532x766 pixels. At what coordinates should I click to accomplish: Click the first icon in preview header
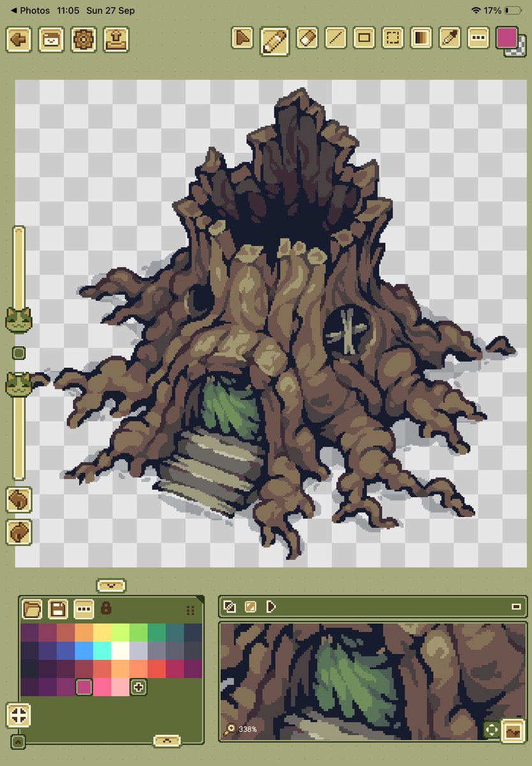[x=231, y=606]
